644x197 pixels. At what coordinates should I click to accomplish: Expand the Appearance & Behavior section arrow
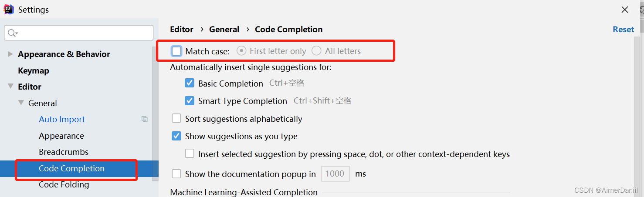tap(10, 54)
